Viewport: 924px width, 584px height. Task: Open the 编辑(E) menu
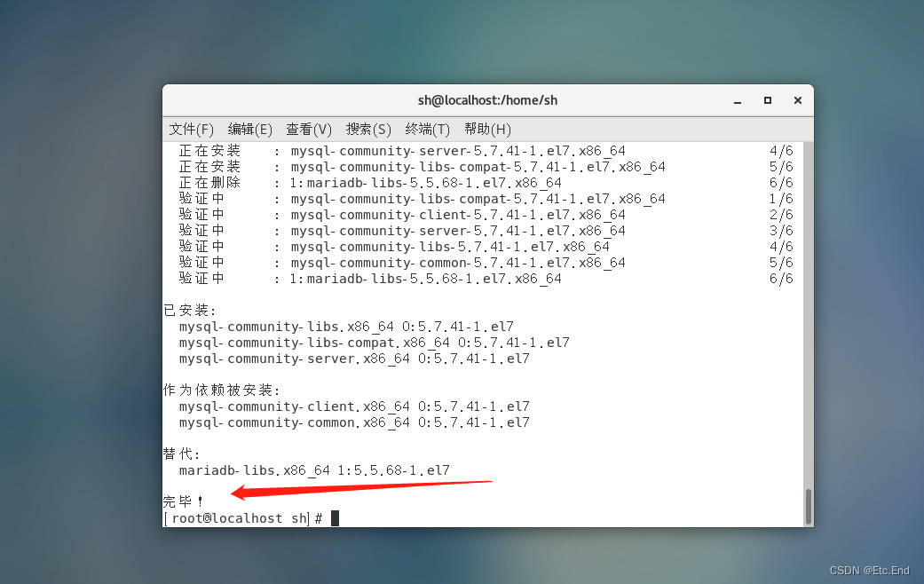(x=249, y=129)
